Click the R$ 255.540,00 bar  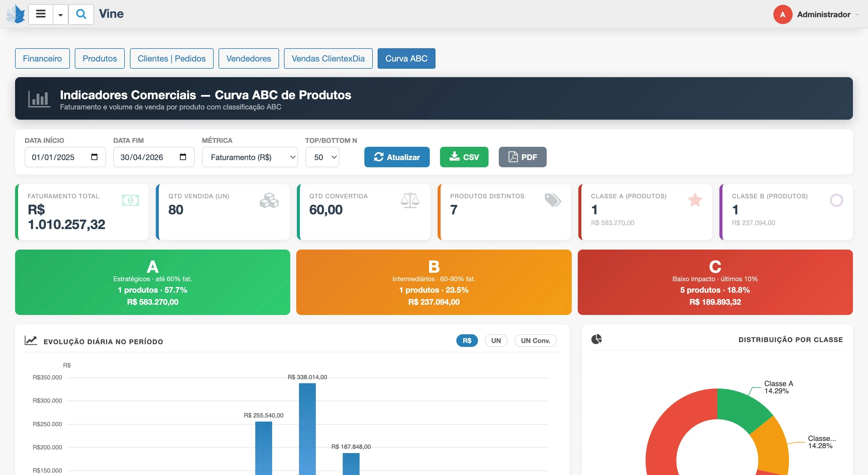263,448
